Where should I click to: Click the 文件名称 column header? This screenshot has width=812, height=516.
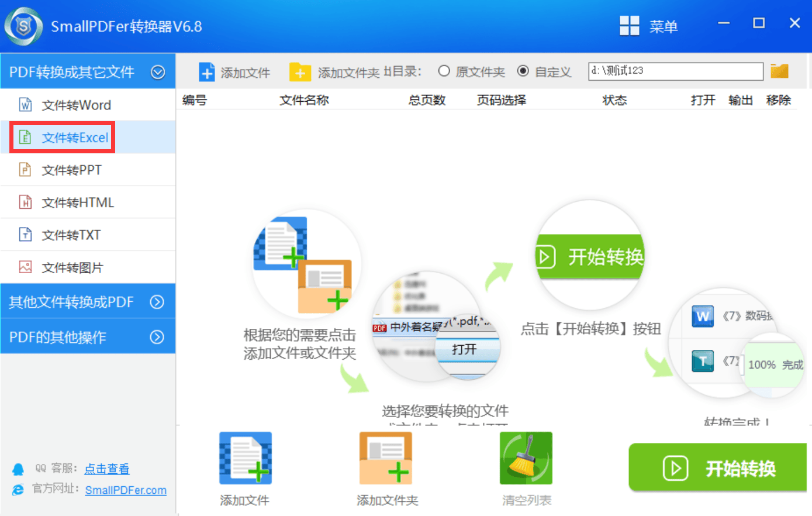tap(304, 100)
